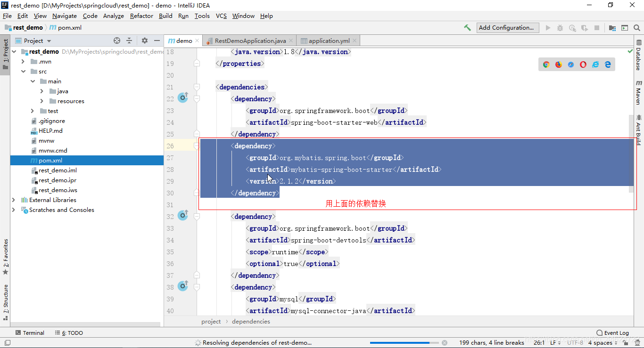Open the Refactor menu

141,16
